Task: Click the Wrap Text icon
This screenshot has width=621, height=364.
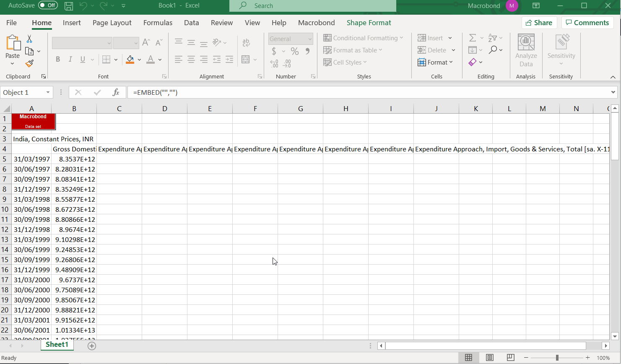Action: coord(246,42)
